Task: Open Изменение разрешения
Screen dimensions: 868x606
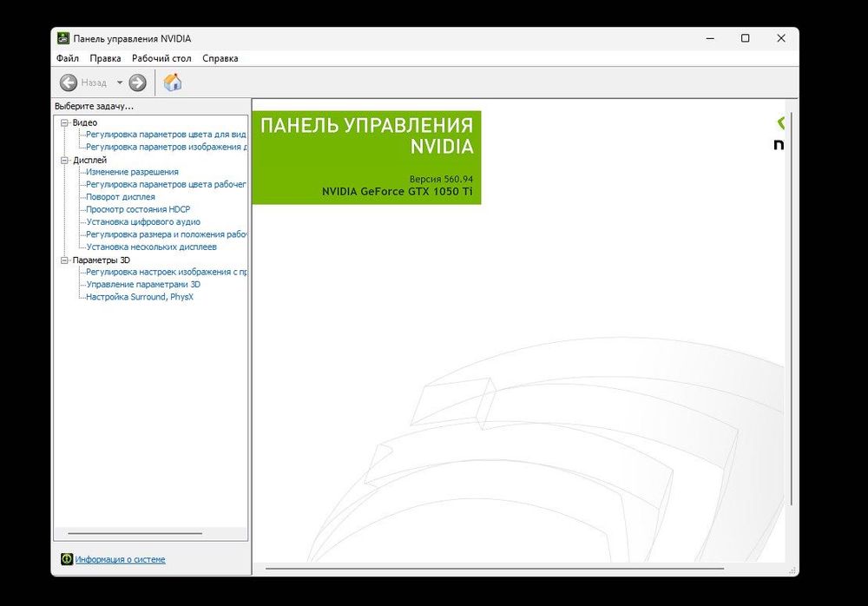Action: 132,172
